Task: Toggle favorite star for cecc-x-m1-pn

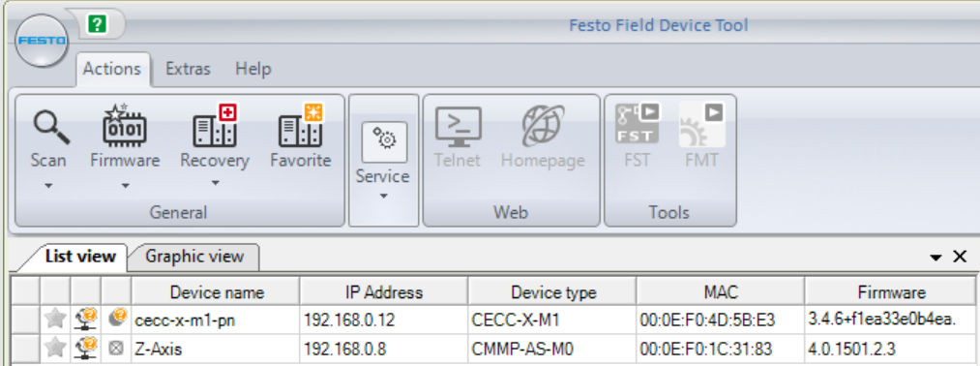Action: [55, 320]
